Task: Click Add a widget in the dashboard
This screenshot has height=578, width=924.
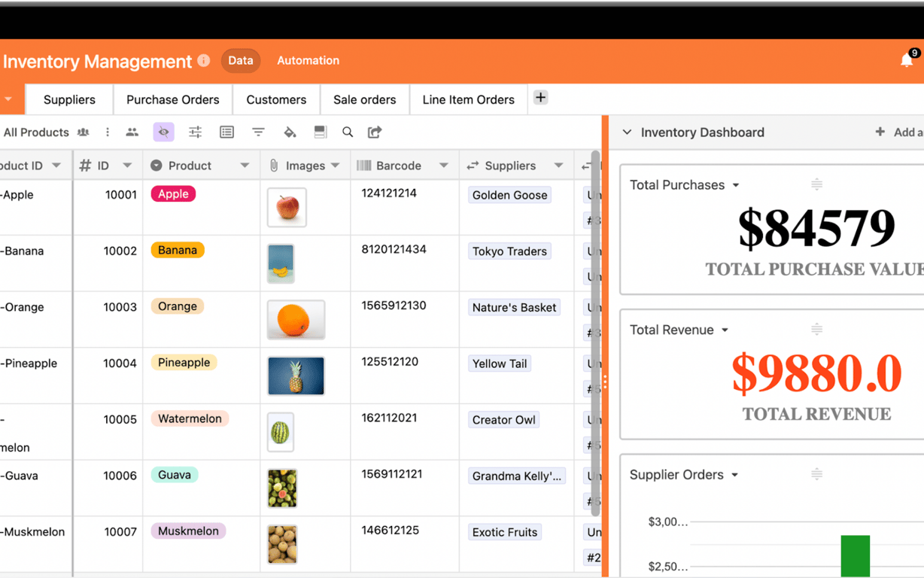Action: coord(898,132)
